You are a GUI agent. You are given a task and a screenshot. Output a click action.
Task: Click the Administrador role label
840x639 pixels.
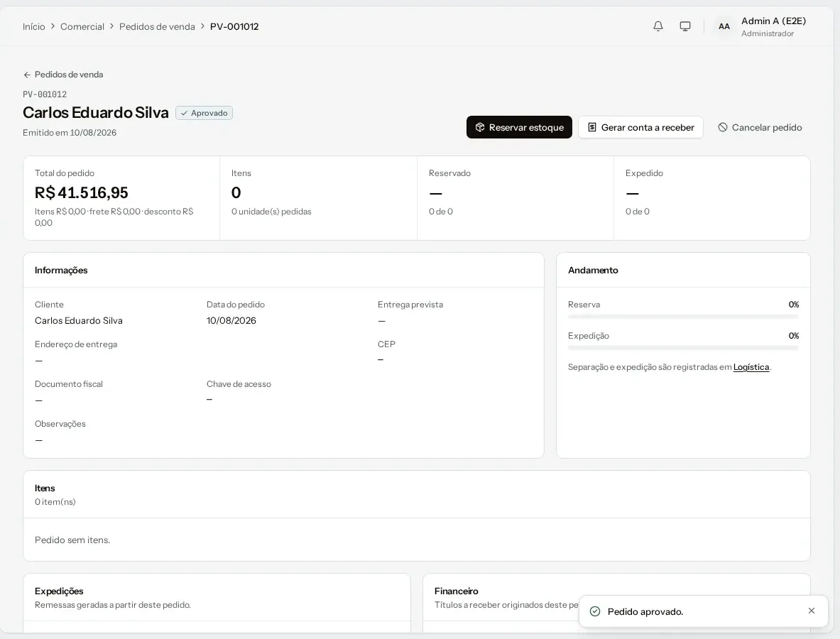click(768, 34)
